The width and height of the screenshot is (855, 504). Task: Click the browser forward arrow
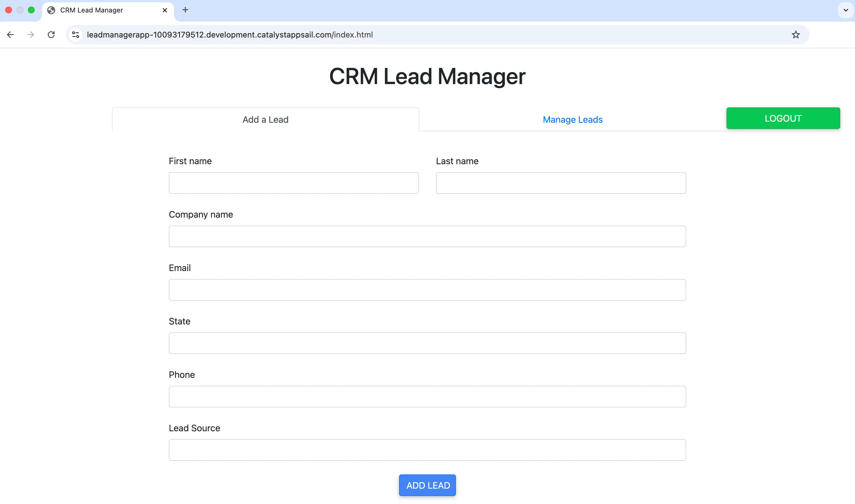[x=31, y=35]
